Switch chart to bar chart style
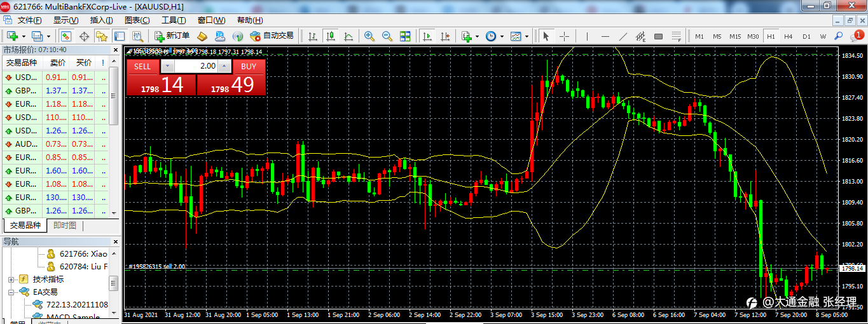The image size is (868, 324). tap(313, 36)
